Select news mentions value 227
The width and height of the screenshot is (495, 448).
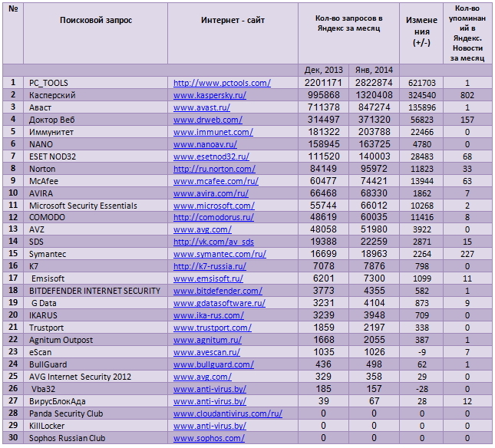coord(467,254)
